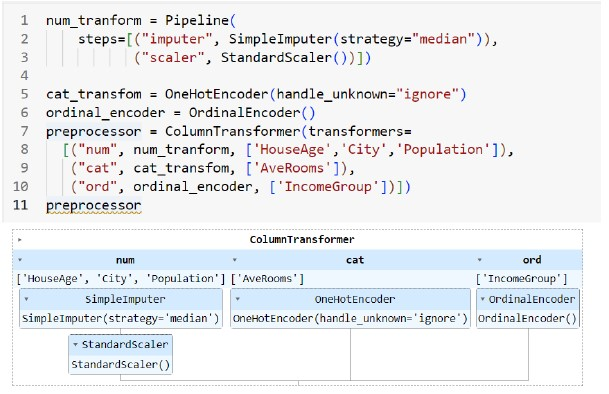Collapse the SimpleImputer estimator box
This screenshot has height=394, width=609.
[x=26, y=299]
